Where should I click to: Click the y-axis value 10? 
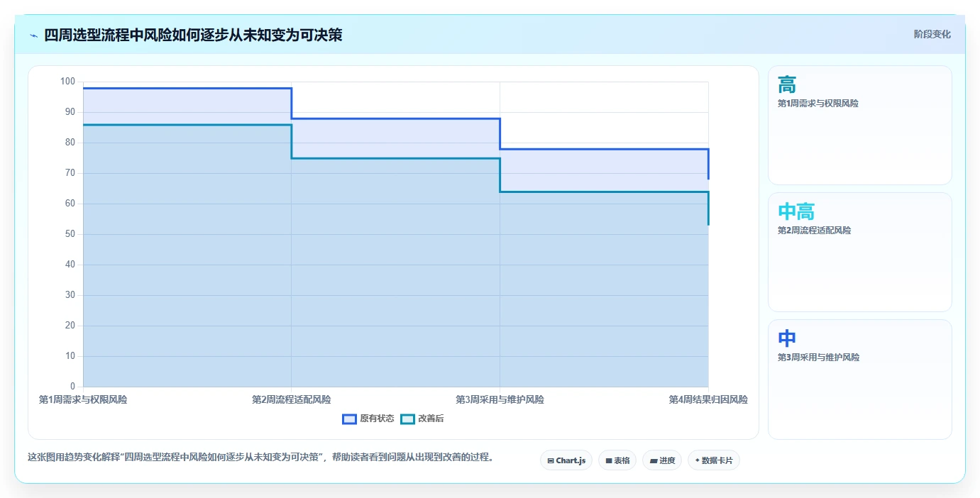[70, 356]
